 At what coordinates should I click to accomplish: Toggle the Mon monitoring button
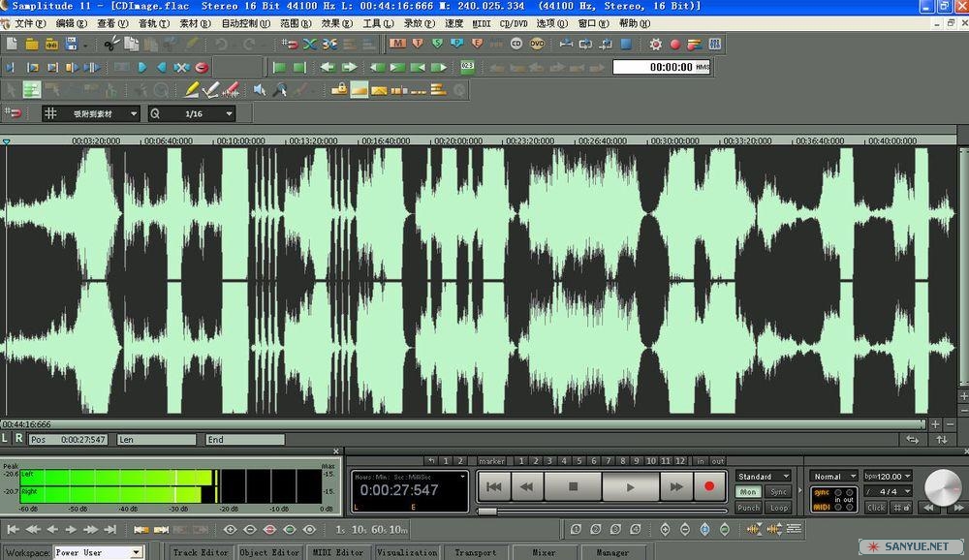click(748, 492)
